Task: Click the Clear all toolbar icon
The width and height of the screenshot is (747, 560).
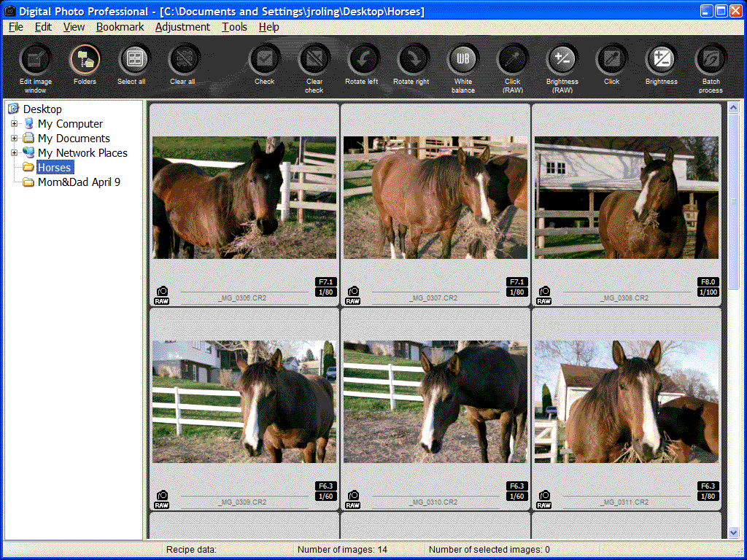Action: tap(183, 60)
